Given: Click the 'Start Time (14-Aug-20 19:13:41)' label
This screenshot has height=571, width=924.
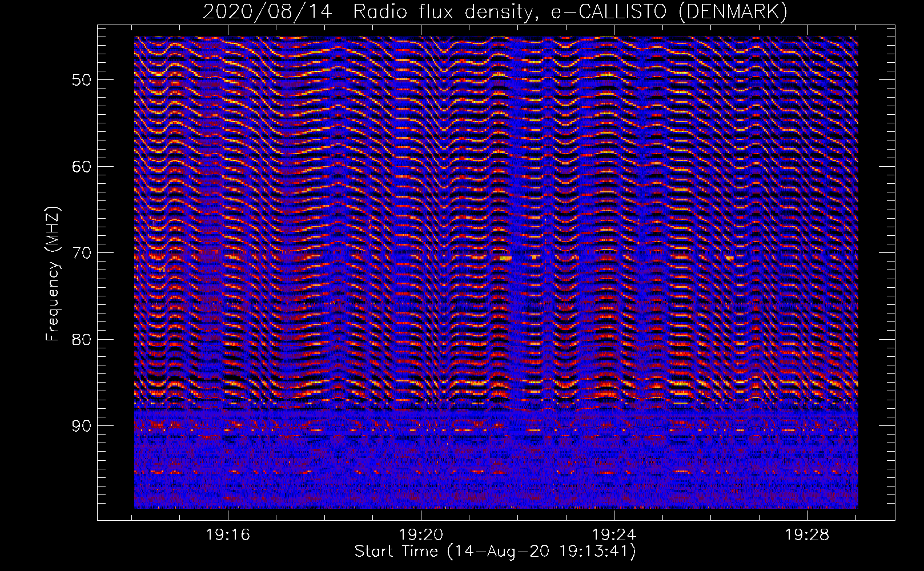Looking at the screenshot, I should point(495,552).
